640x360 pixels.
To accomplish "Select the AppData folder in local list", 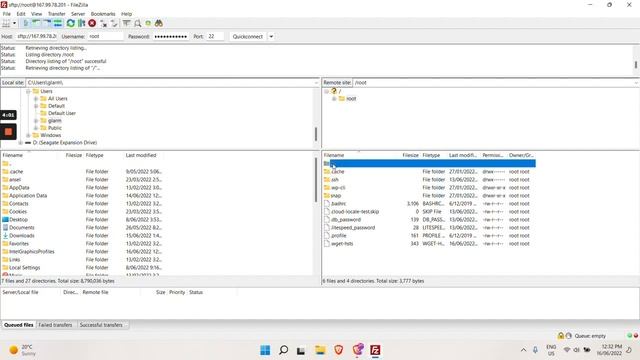I will (19, 188).
